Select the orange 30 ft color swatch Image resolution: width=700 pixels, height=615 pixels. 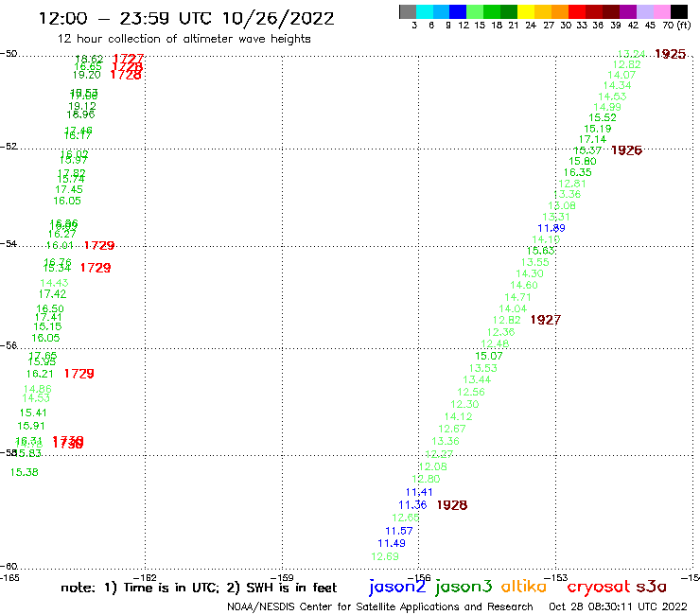pos(560,11)
